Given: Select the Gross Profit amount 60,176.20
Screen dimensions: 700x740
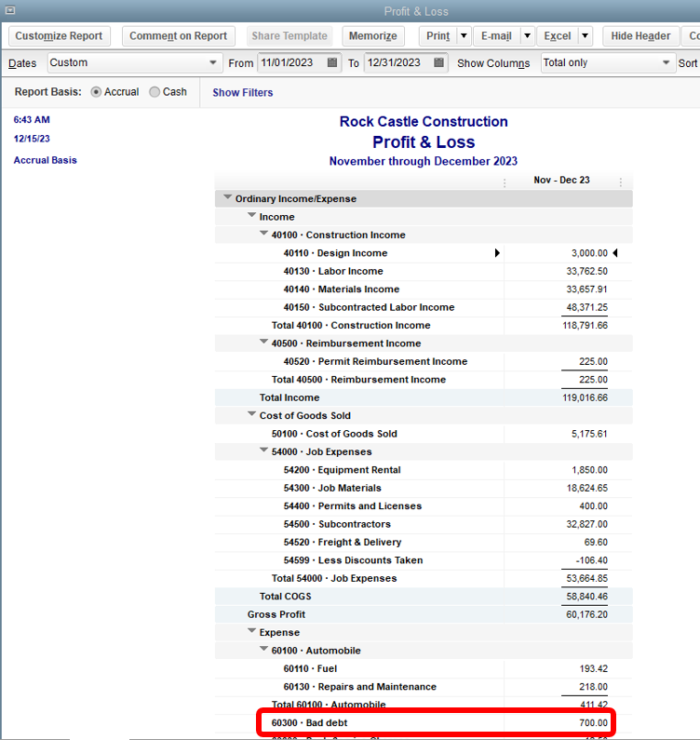Looking at the screenshot, I should (x=586, y=614).
